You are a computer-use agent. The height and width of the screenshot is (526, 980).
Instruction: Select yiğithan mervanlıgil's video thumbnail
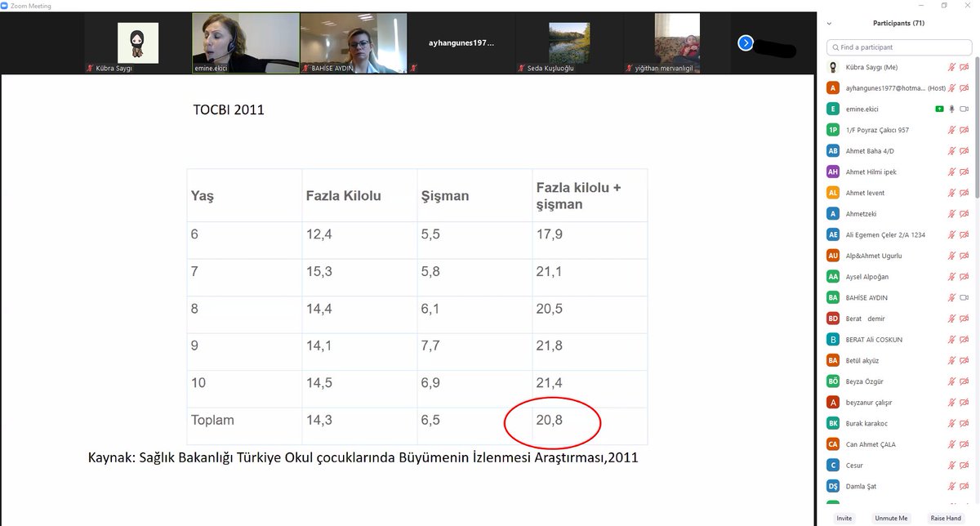(x=676, y=43)
